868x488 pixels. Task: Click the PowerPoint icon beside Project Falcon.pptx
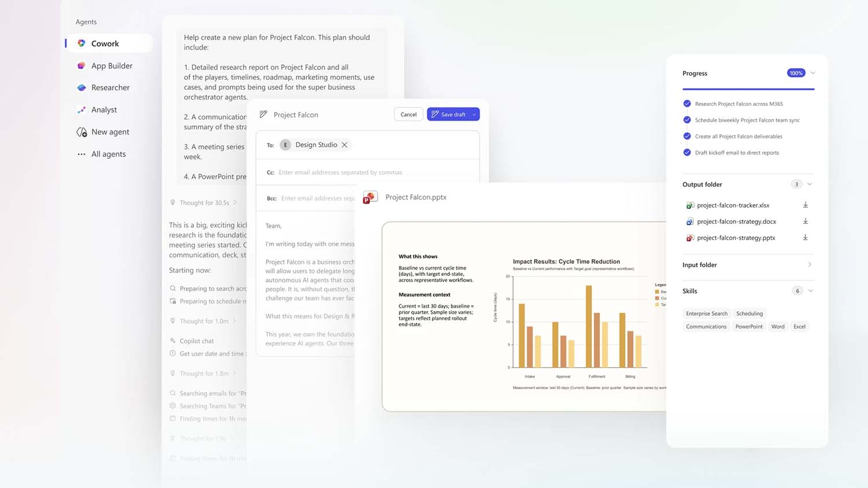[x=370, y=198]
